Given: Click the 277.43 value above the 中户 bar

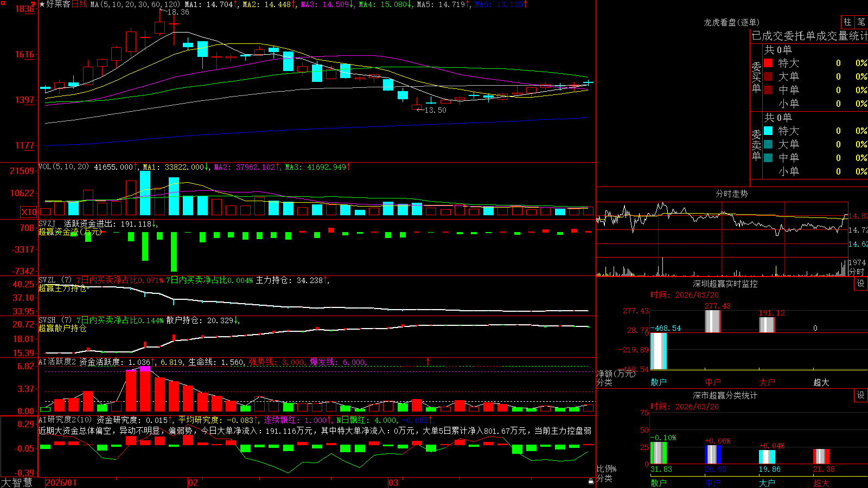Looking at the screenshot, I should click(718, 306).
